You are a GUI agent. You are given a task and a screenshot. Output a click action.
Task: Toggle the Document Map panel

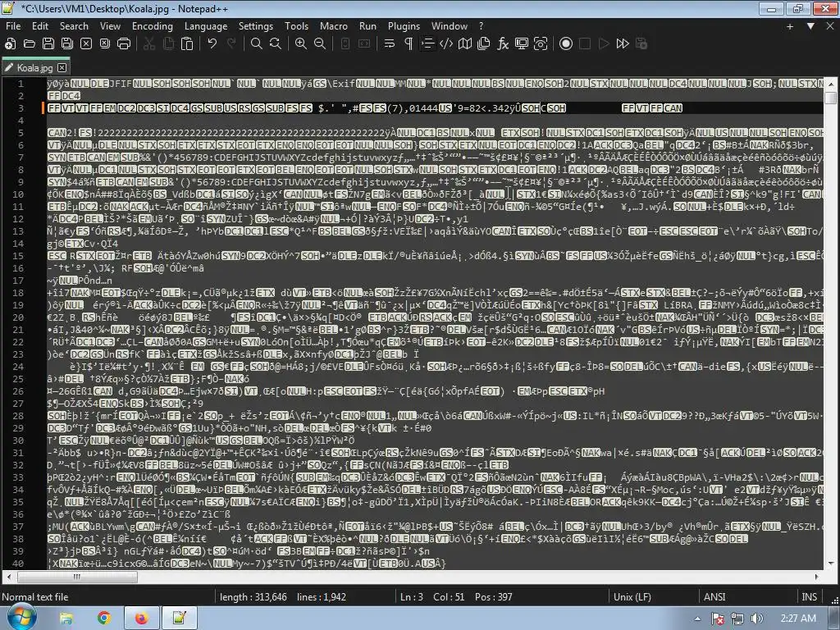465,44
